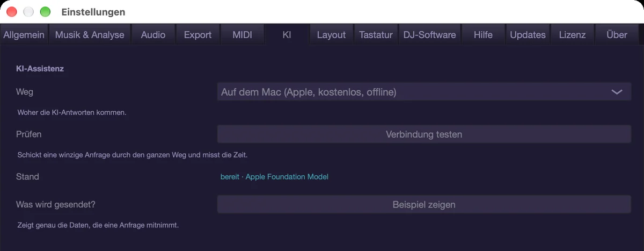
Task: Close the Einstellungen window with the red button
Action: (12, 12)
